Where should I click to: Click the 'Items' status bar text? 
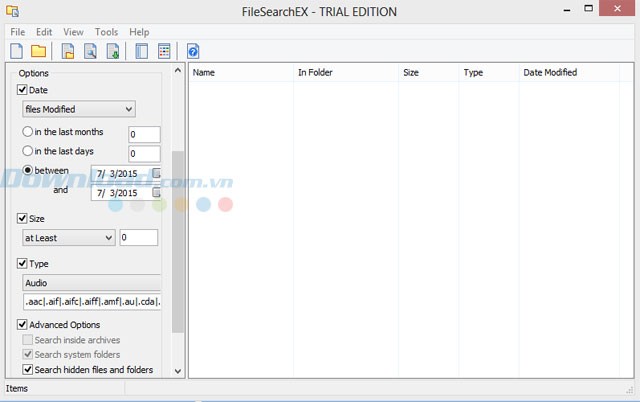17,389
